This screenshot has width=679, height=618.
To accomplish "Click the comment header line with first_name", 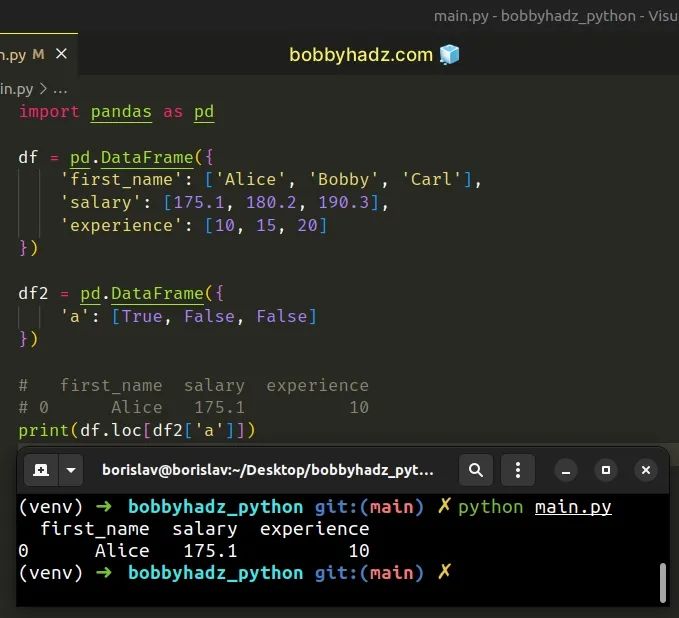I will pos(194,385).
